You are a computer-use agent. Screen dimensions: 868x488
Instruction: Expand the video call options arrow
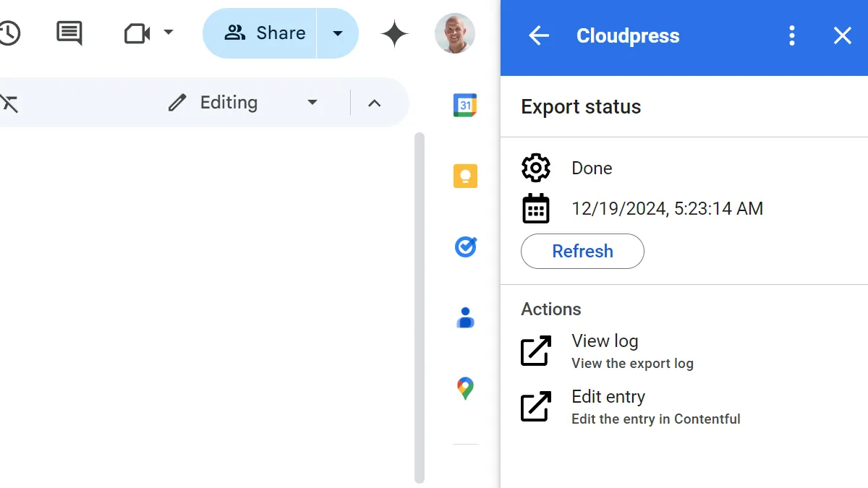(x=169, y=33)
